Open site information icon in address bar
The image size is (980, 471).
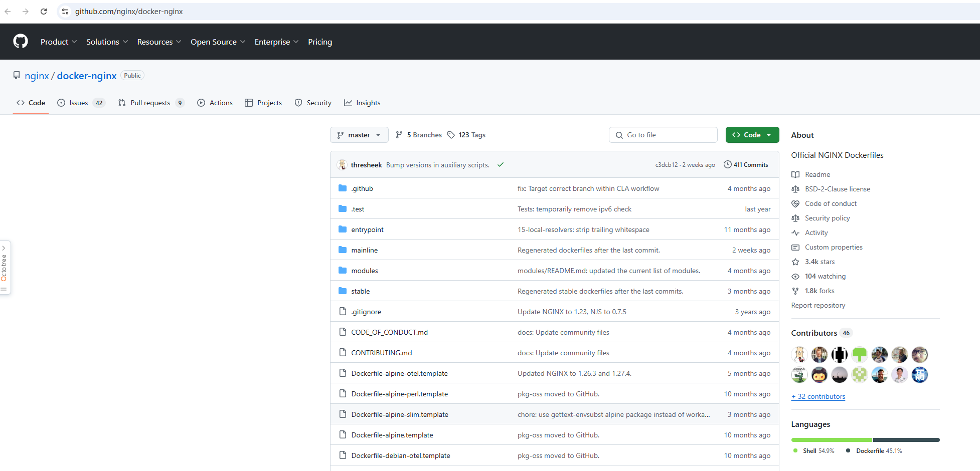pyautogui.click(x=65, y=12)
